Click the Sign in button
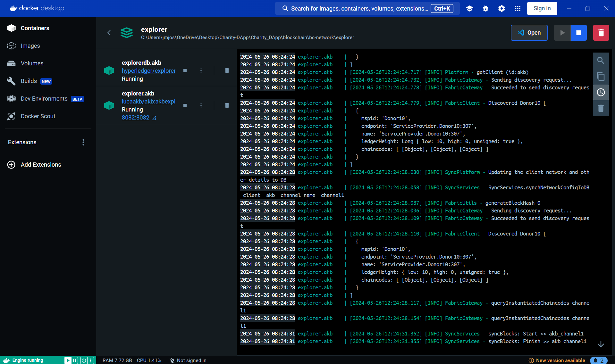615x364 pixels. tap(542, 9)
